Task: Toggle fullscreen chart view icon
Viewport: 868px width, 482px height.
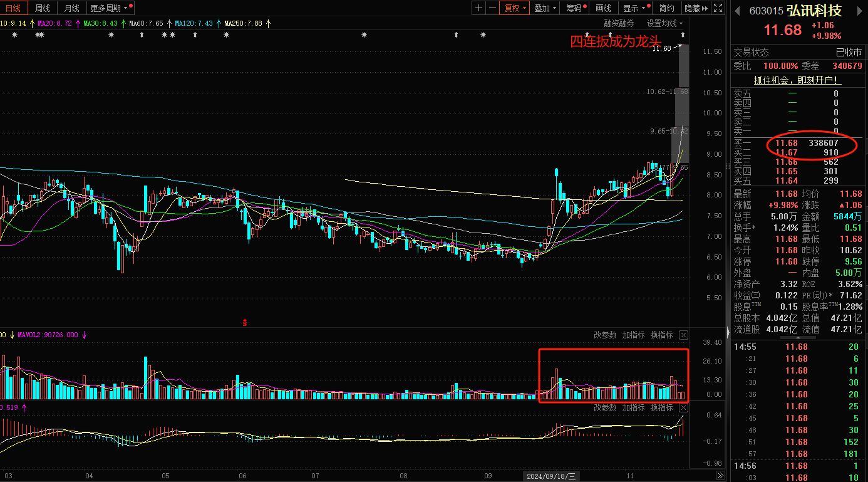Action: [718, 8]
